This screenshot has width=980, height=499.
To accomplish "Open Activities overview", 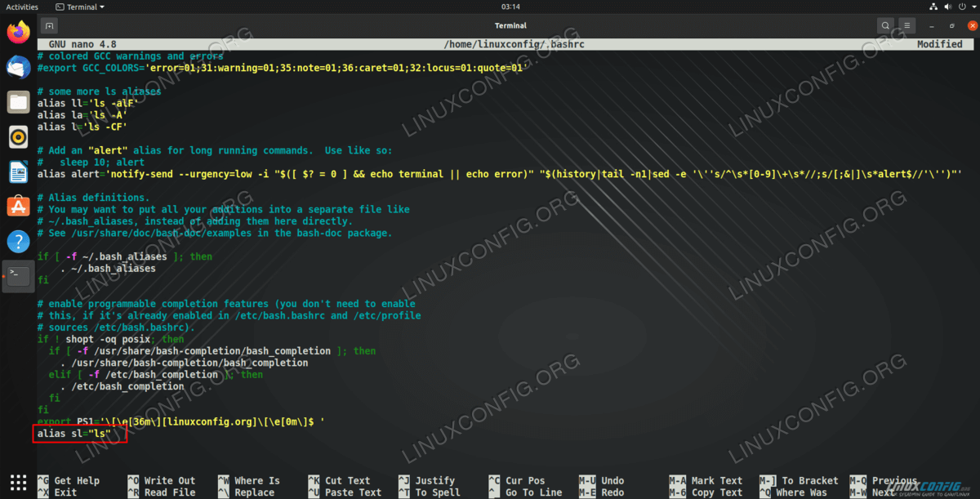I will click(x=22, y=7).
